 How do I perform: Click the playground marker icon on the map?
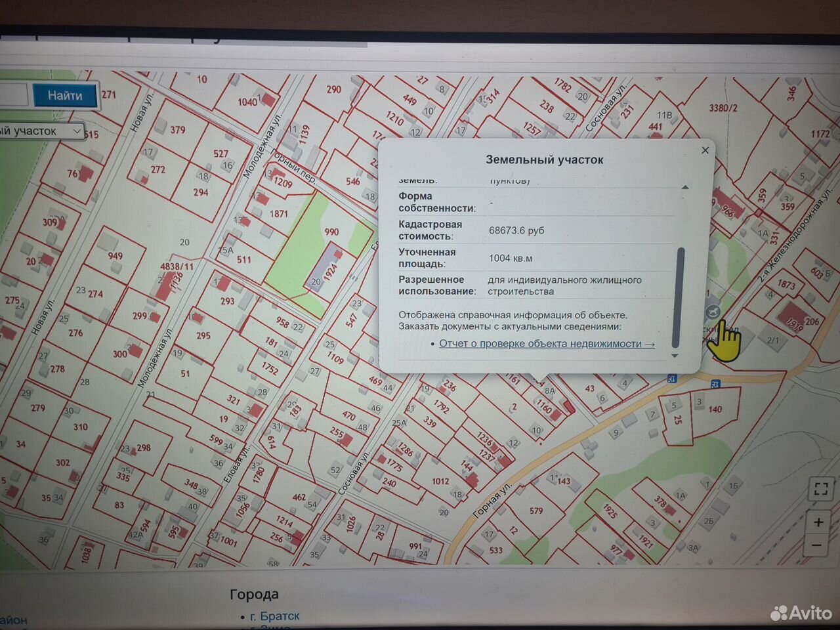coord(713,312)
